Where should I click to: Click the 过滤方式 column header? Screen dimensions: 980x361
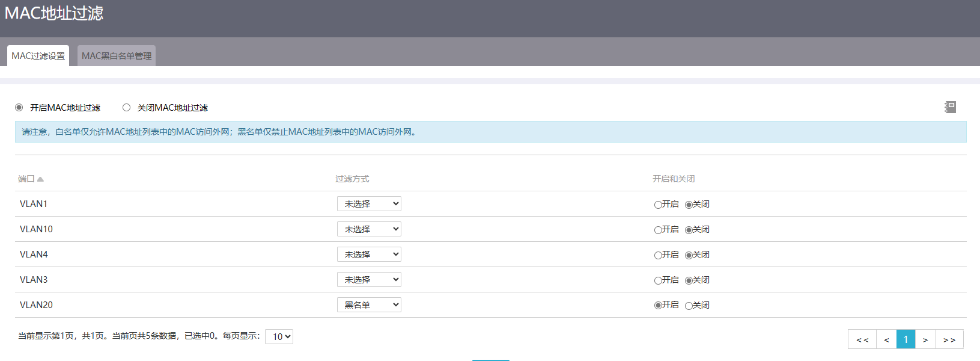[x=352, y=179]
